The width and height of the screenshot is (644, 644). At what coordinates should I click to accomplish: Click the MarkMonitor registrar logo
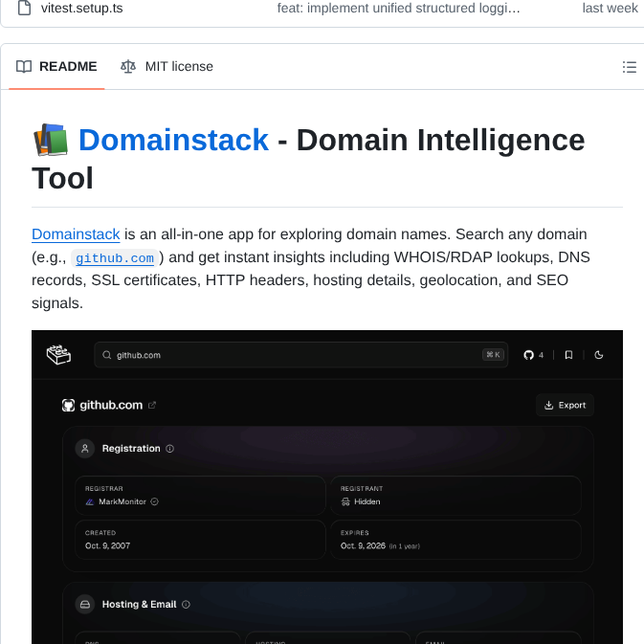[x=90, y=501]
